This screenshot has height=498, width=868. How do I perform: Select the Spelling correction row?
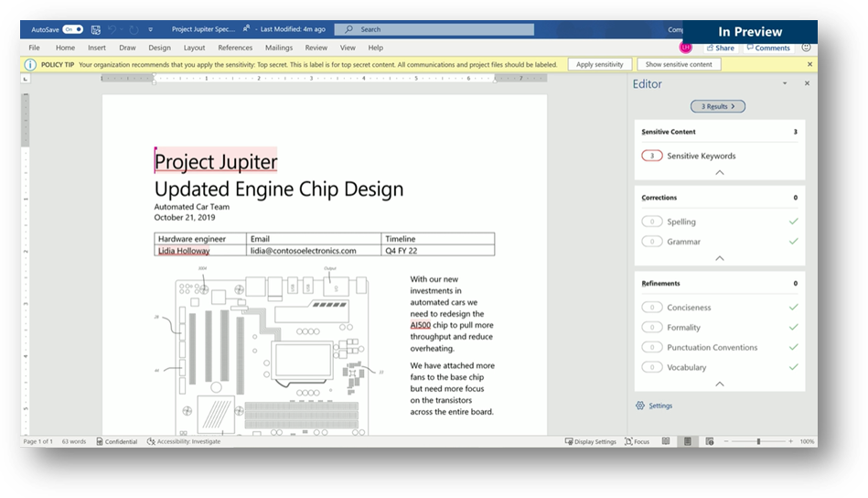point(720,222)
